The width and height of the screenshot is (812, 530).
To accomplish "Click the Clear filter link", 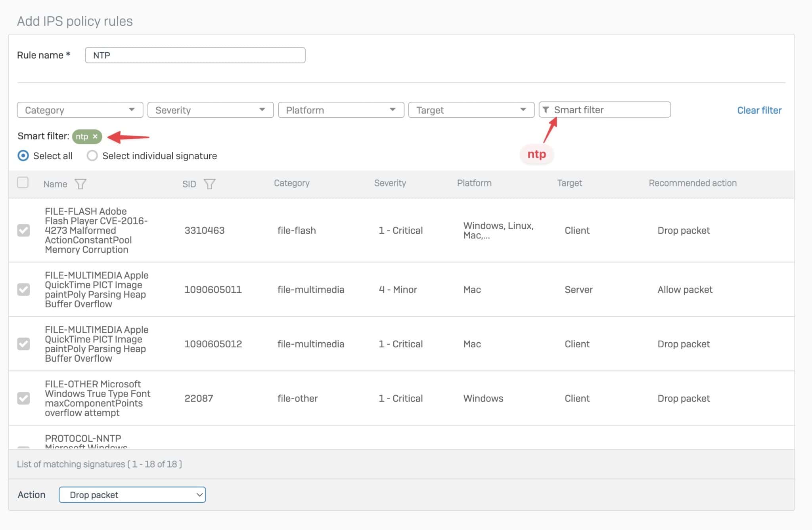I will click(759, 110).
